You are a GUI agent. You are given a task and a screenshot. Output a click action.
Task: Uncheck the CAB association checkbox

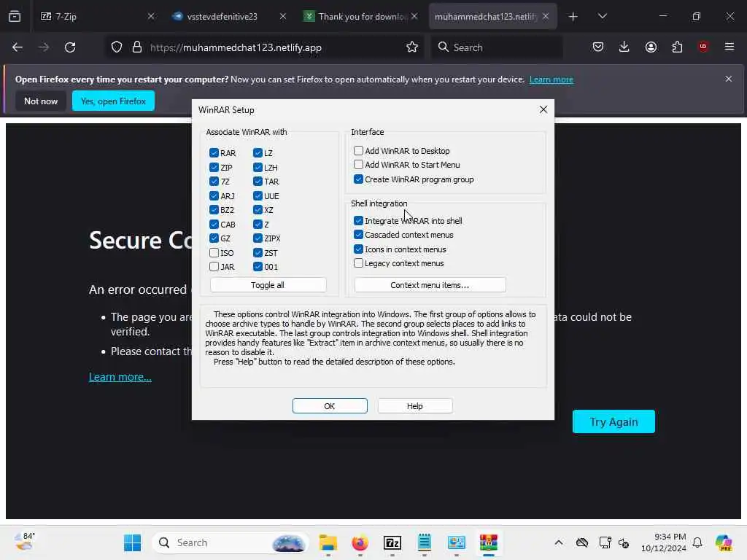(214, 225)
